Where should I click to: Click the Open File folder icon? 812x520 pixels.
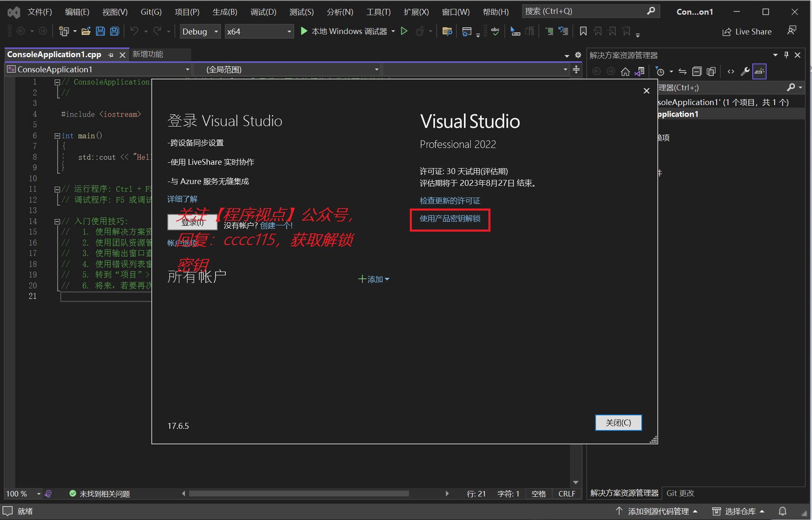(x=86, y=31)
